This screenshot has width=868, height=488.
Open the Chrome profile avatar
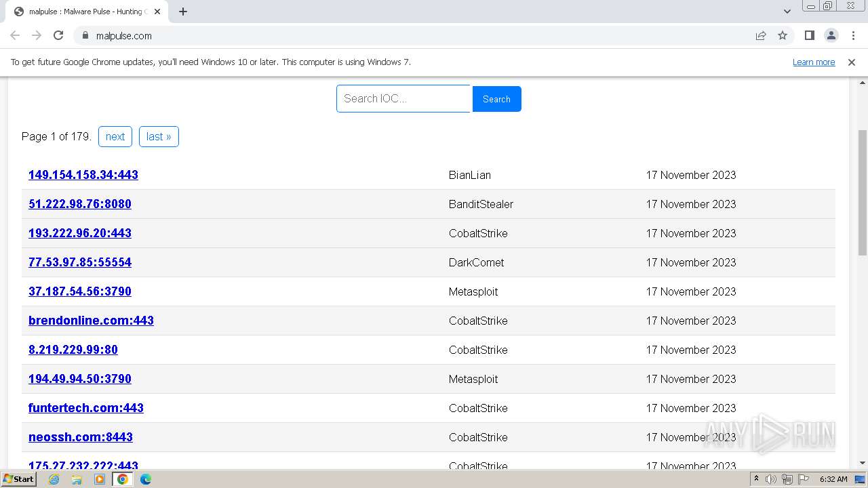[831, 35]
